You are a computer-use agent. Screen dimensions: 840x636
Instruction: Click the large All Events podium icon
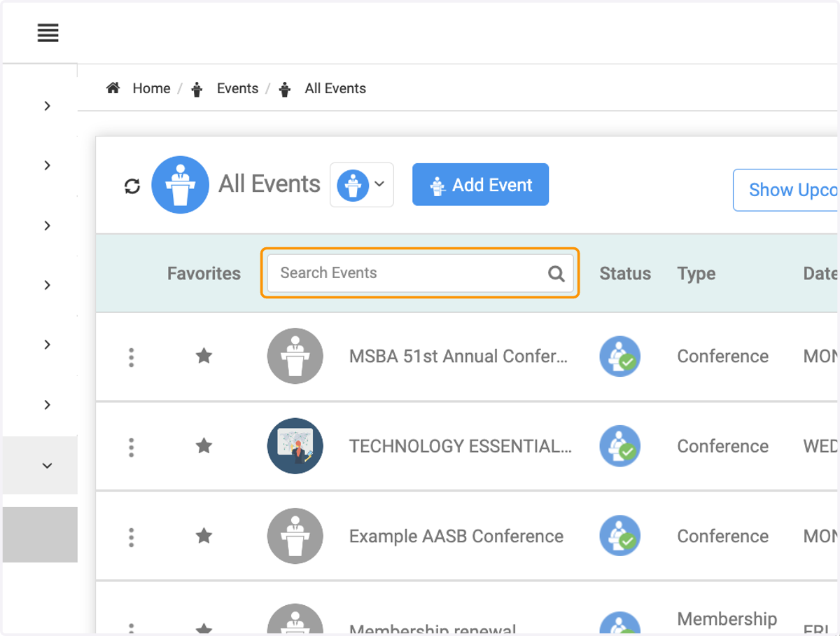tap(181, 185)
